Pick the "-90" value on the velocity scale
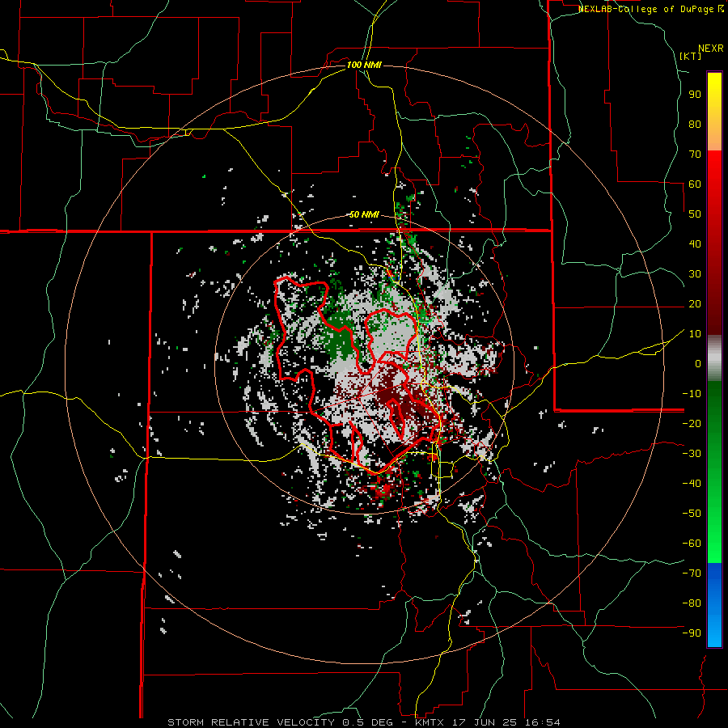The image size is (728, 728). click(692, 633)
